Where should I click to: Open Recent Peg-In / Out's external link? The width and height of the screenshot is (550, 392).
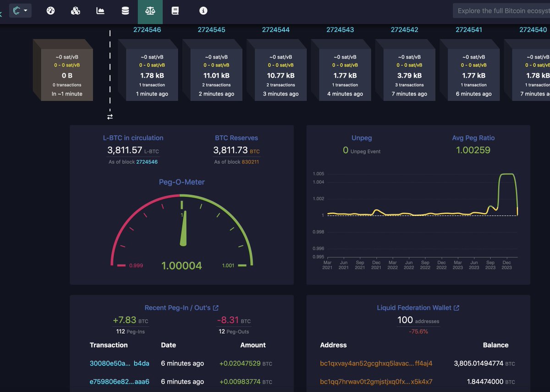pos(181,308)
